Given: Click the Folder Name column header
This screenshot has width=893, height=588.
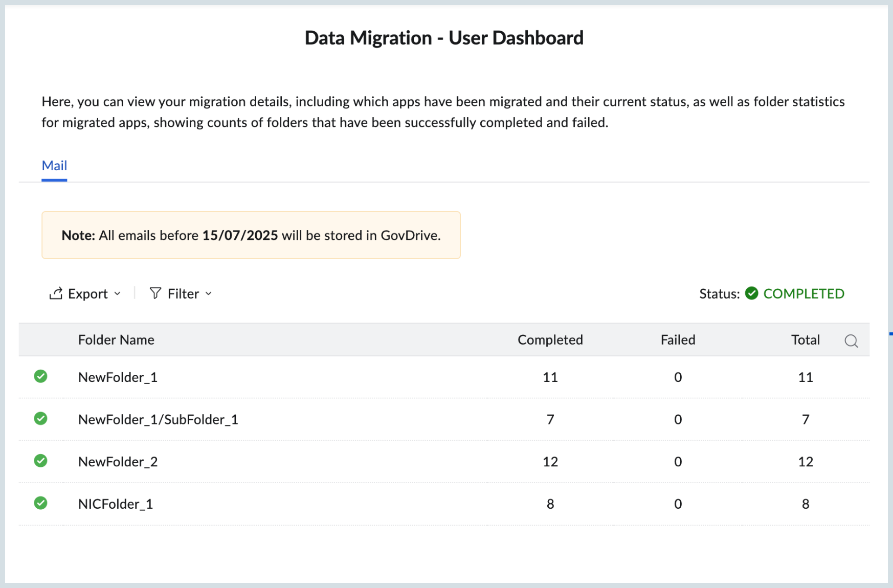Looking at the screenshot, I should [116, 340].
